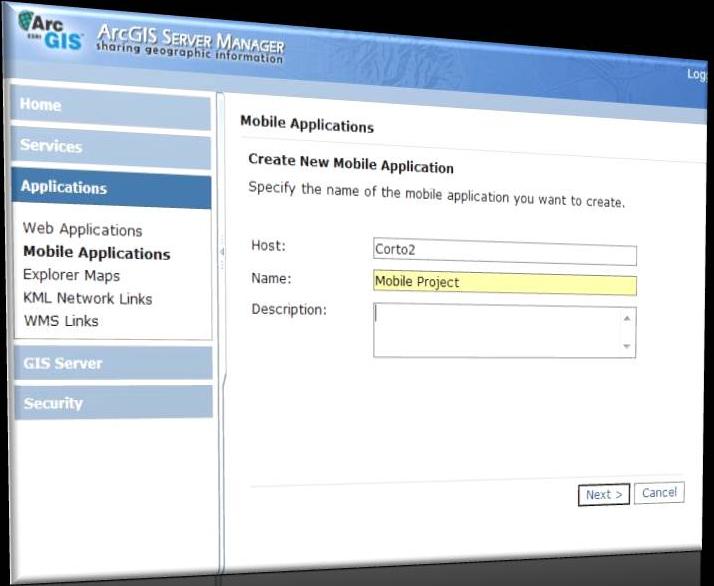Click the Create New Mobile Application heading
This screenshot has width=714, height=586.
(351, 163)
